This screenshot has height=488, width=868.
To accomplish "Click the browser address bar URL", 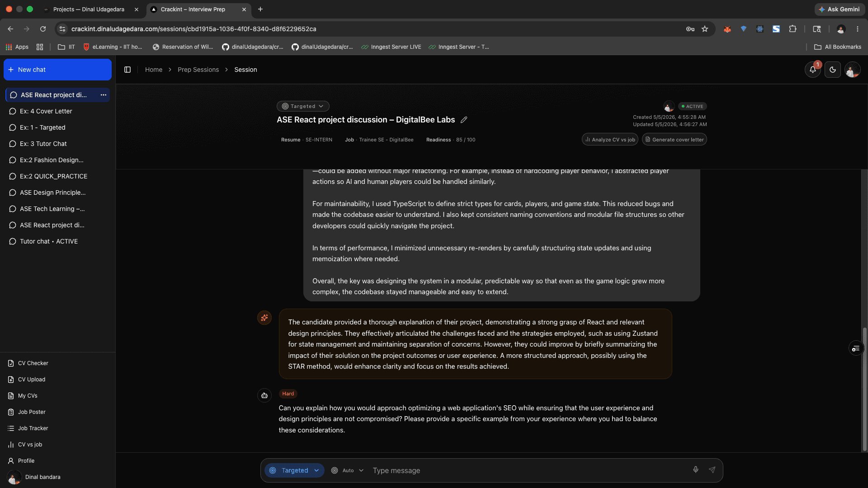I will (193, 29).
